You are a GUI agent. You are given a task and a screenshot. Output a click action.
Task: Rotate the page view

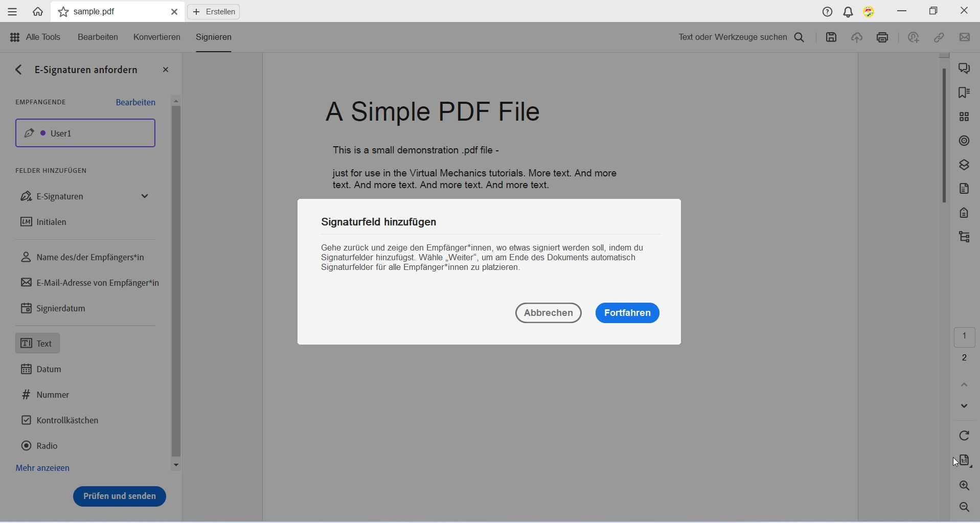(964, 436)
